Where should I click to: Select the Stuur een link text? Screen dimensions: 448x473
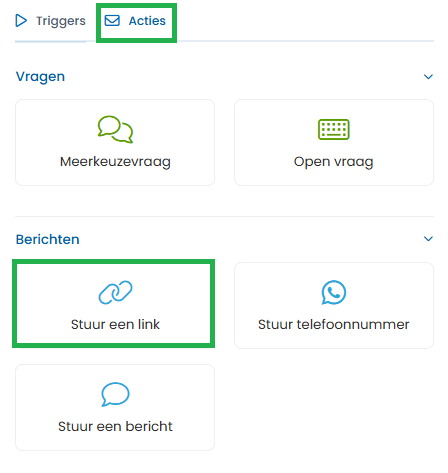115,324
